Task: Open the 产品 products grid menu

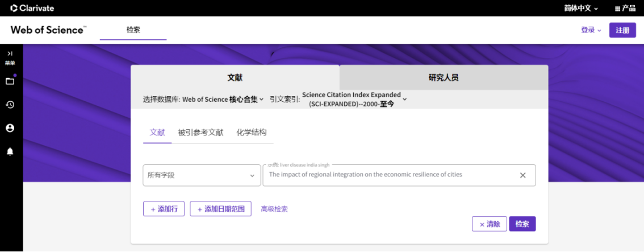Action: (625, 8)
